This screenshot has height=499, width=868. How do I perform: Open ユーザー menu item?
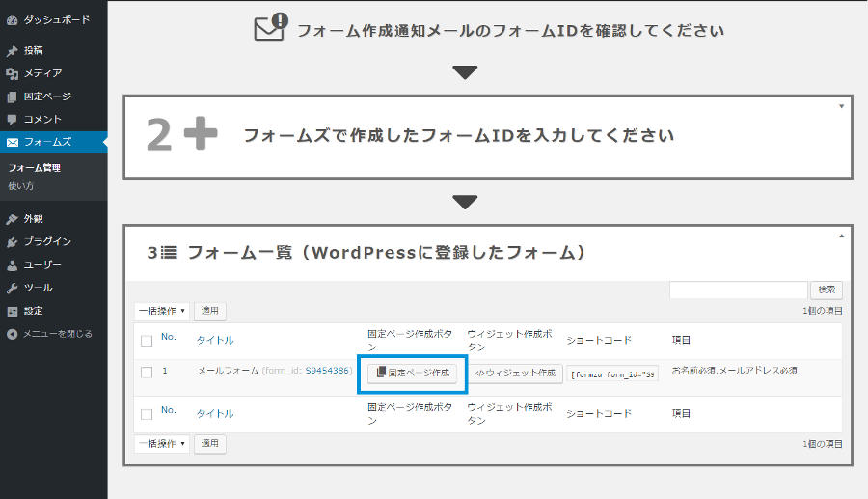tap(42, 264)
